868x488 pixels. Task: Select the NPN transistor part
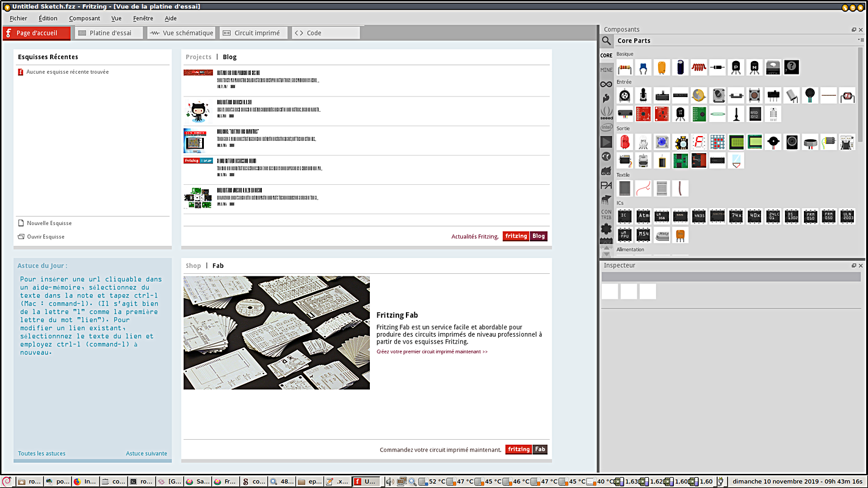[754, 67]
